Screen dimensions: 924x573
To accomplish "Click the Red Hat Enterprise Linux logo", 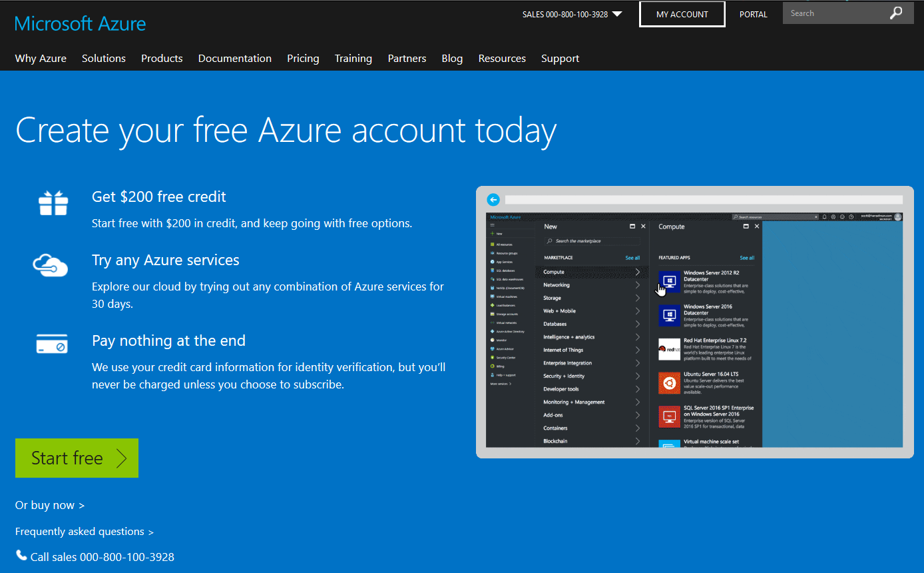I will 669,349.
